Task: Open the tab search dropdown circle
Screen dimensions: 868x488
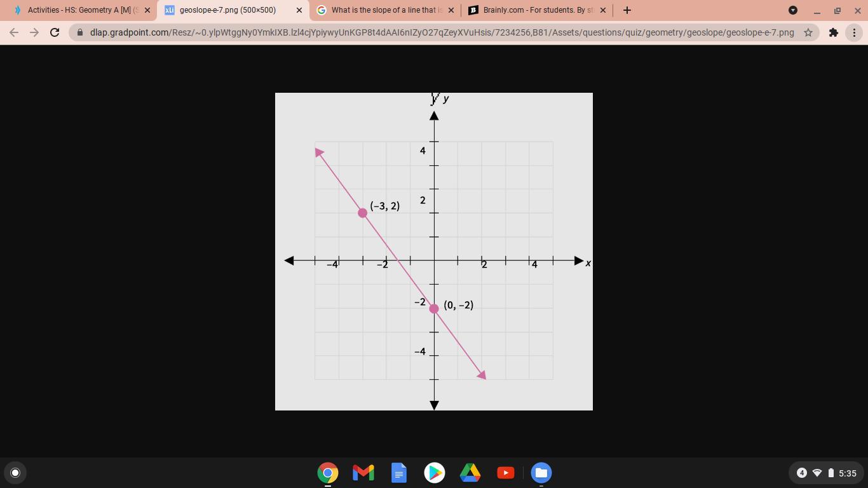Action: (793, 10)
